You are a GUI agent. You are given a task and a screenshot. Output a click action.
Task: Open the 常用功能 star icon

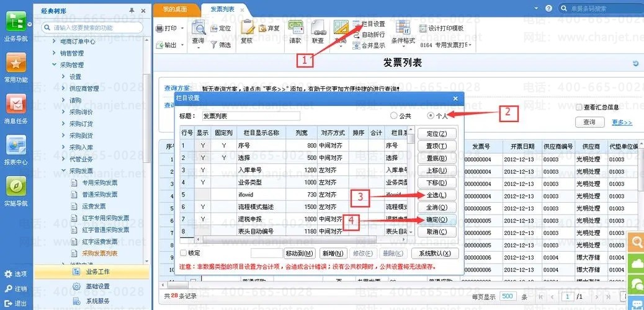16,63
